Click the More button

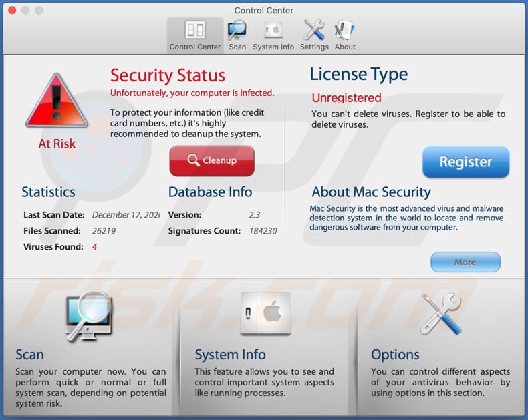[465, 262]
